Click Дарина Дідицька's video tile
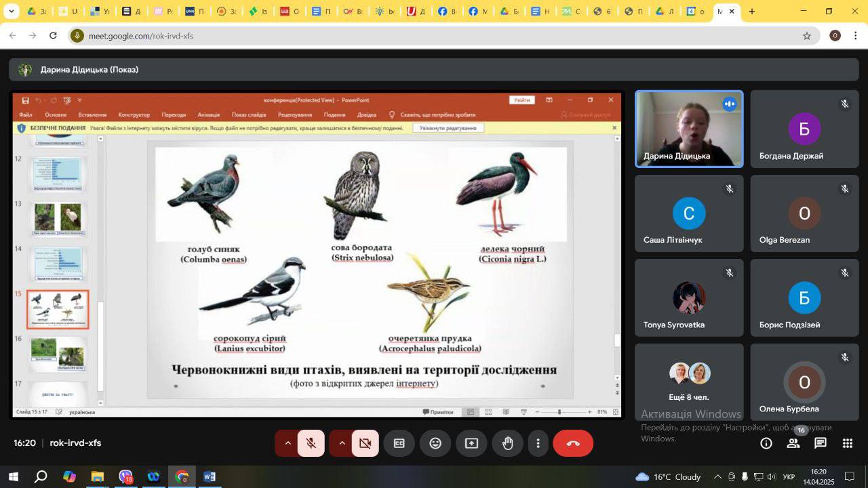Screen dimensions: 868x488 pyautogui.click(x=689, y=129)
